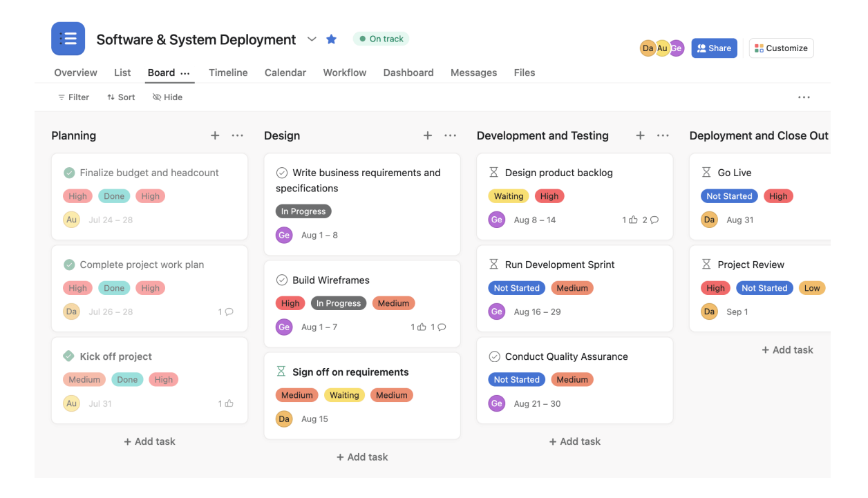Open comments on Complete project work plan
Image resolution: width=868 pixels, height=498 pixels.
[229, 312]
